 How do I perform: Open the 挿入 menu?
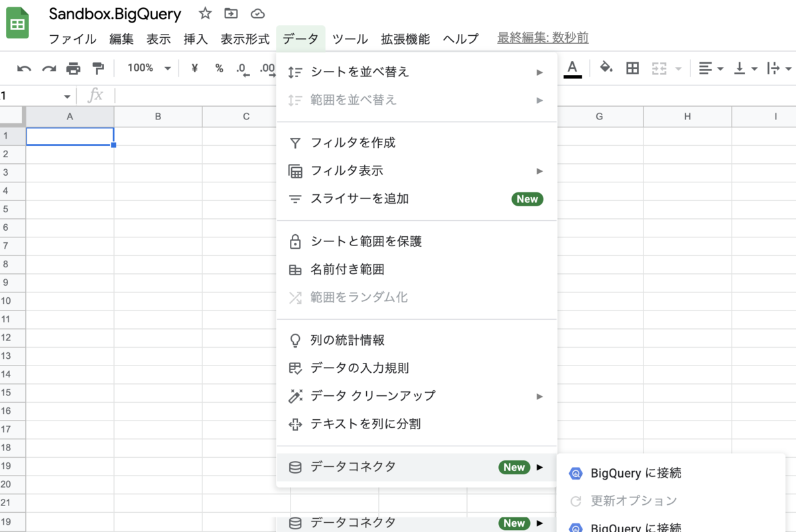196,38
